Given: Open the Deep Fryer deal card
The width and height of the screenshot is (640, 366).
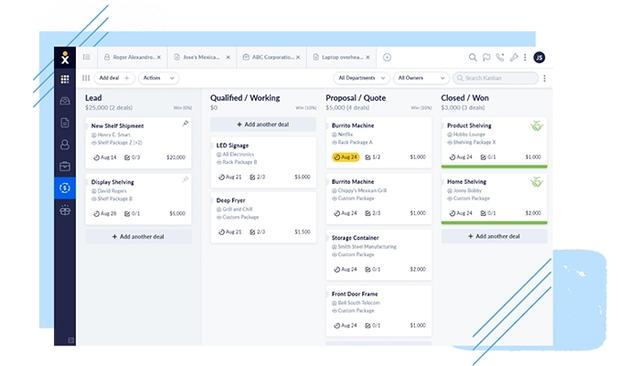Looking at the screenshot, I should (263, 217).
